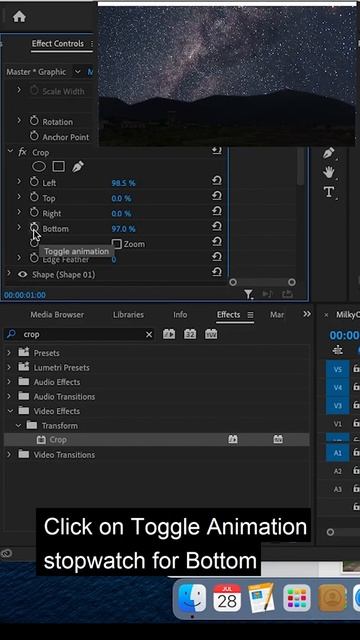
Task: Open the Master * Graphic dropdown
Action: pyautogui.click(x=78, y=72)
